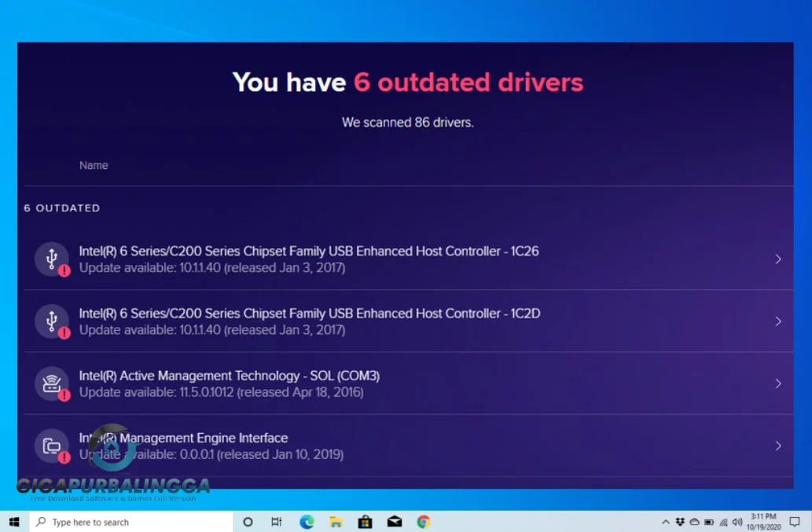Click the '6 OUTDATED' section label

click(x=62, y=208)
